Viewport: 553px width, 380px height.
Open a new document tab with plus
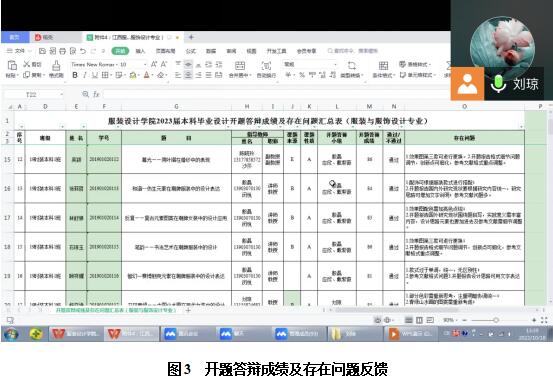click(x=191, y=37)
